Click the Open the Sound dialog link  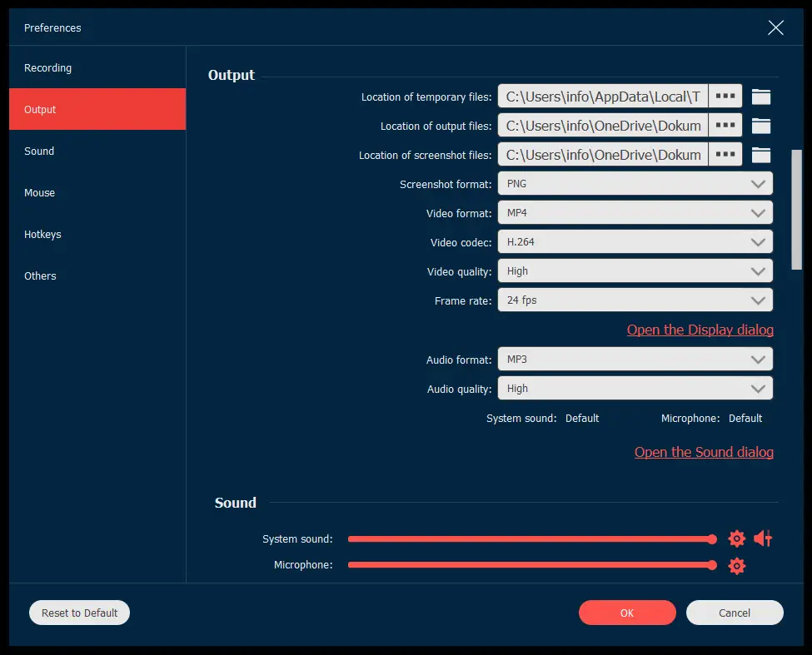tap(704, 452)
